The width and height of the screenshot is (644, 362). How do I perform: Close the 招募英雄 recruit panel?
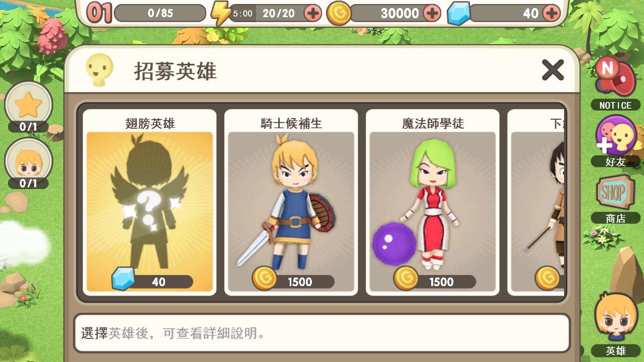pyautogui.click(x=552, y=70)
